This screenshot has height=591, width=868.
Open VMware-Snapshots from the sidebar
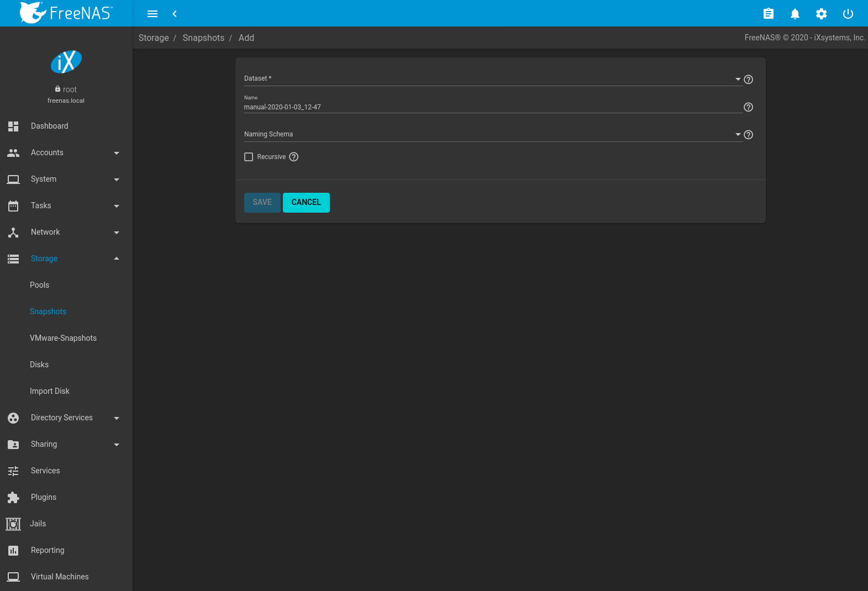(63, 338)
